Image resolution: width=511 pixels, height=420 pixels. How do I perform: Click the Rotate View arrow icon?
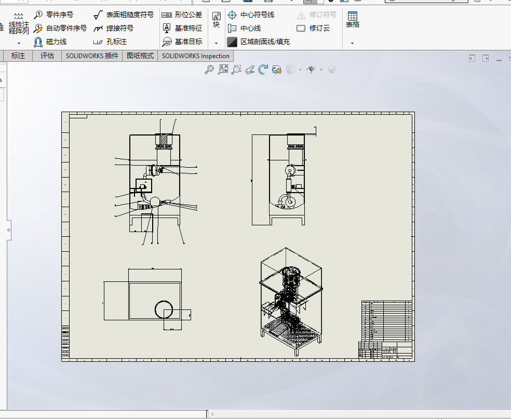click(x=263, y=70)
